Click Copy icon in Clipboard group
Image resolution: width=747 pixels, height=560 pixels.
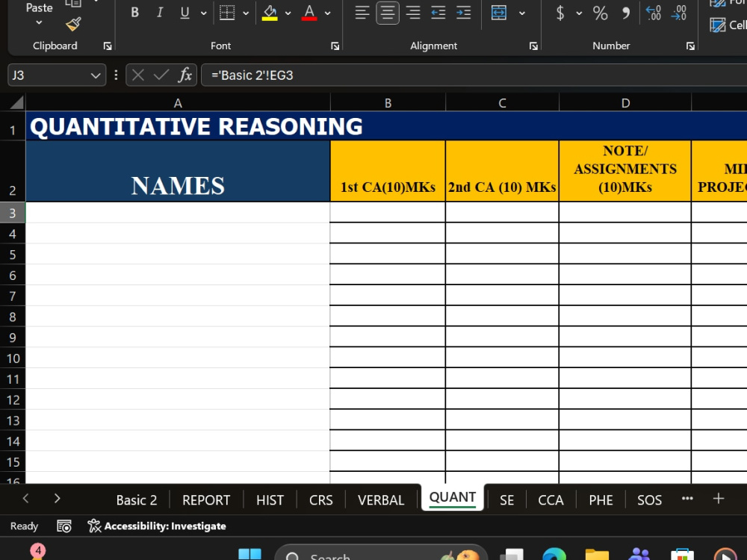73,4
